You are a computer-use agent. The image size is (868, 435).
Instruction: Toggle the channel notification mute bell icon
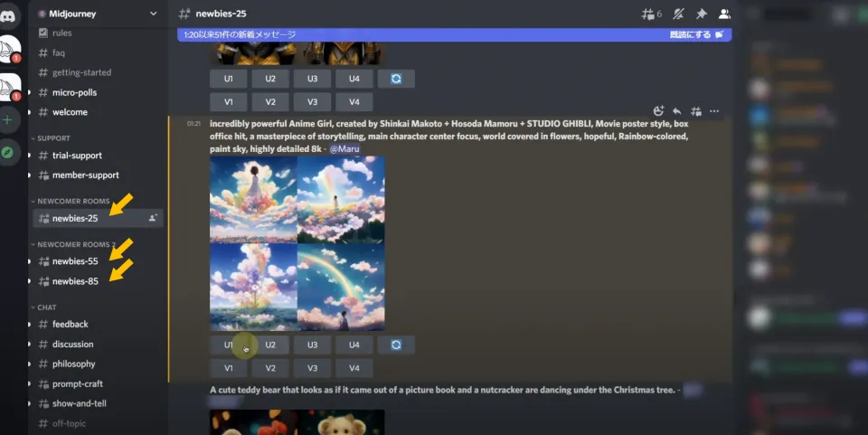point(679,14)
